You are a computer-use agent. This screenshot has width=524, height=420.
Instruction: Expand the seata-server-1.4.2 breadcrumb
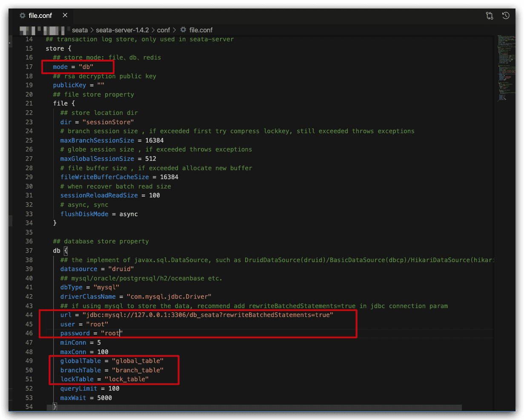coord(122,30)
